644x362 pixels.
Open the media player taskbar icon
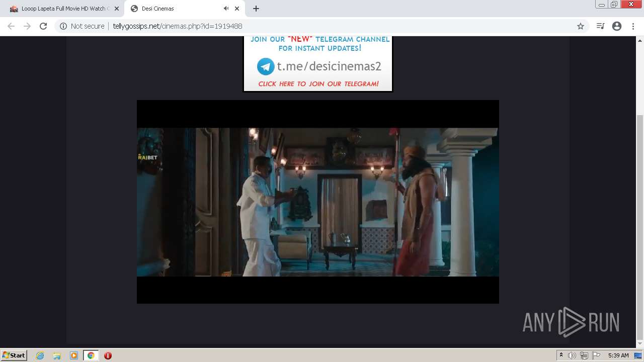74,355
